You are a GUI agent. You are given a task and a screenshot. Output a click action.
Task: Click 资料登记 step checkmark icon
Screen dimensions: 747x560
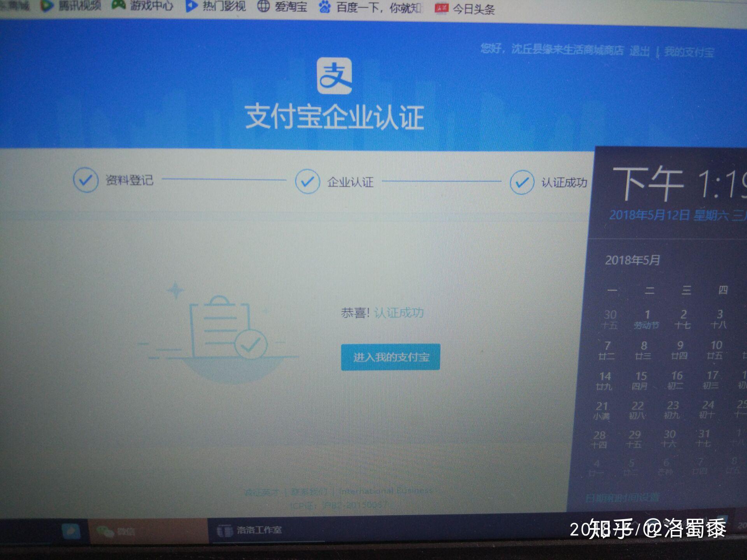(86, 180)
